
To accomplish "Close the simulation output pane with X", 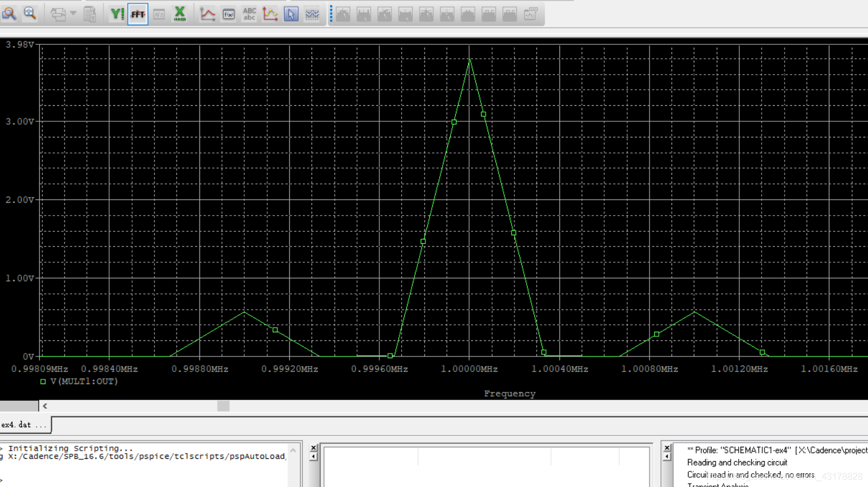I will pos(667,448).
